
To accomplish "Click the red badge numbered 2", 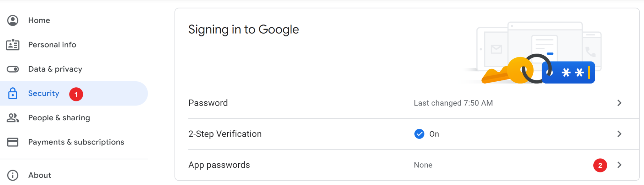I will pos(600,165).
